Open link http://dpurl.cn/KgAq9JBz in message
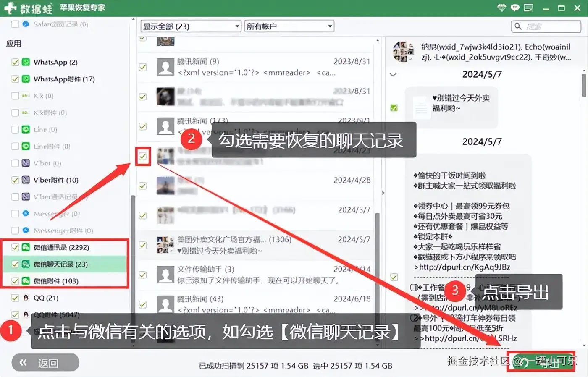 point(465,267)
